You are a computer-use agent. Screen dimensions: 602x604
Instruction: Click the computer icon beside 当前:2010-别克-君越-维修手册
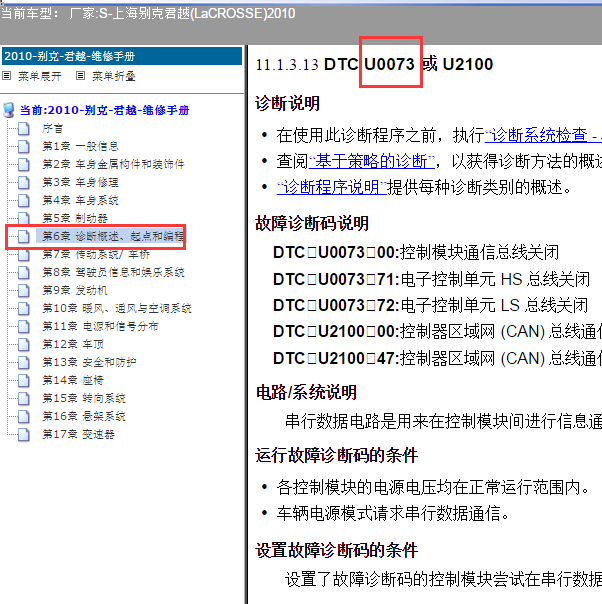click(x=9, y=110)
